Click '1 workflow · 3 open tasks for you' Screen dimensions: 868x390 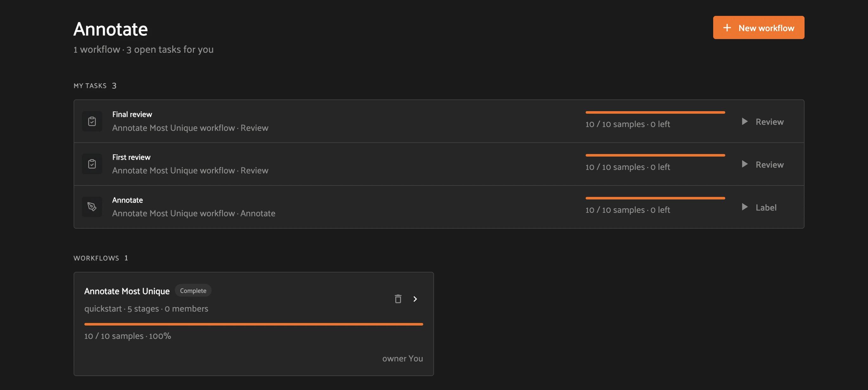click(143, 50)
